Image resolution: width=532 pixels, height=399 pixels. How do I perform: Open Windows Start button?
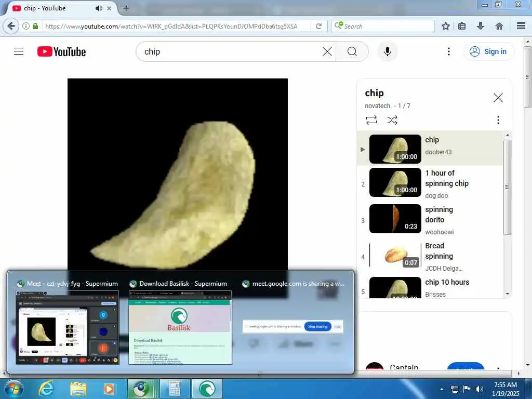[14, 389]
